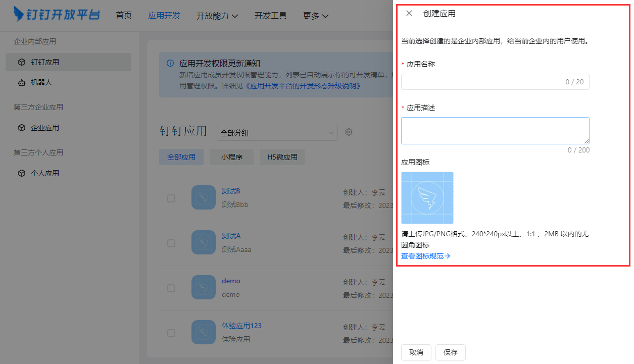Close the 创建应用 panel with X
634x364 pixels.
(x=409, y=14)
